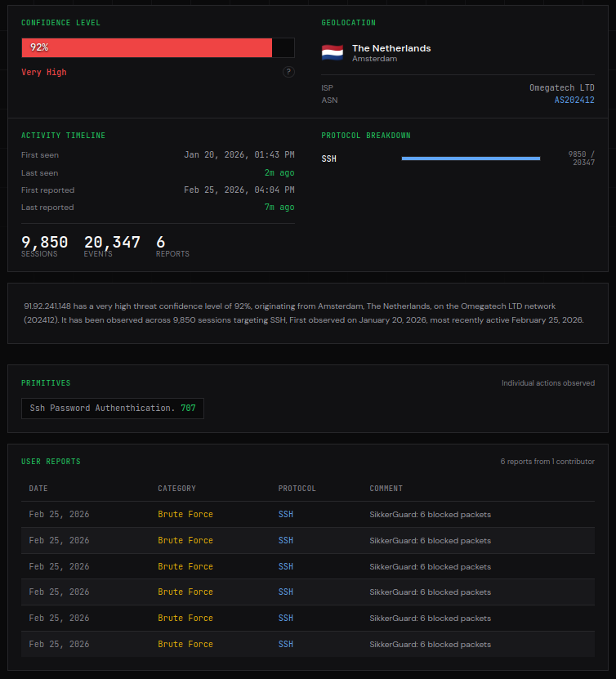Click the 'Omegatech LTD' ISP value
The image size is (616, 679).
click(x=562, y=88)
